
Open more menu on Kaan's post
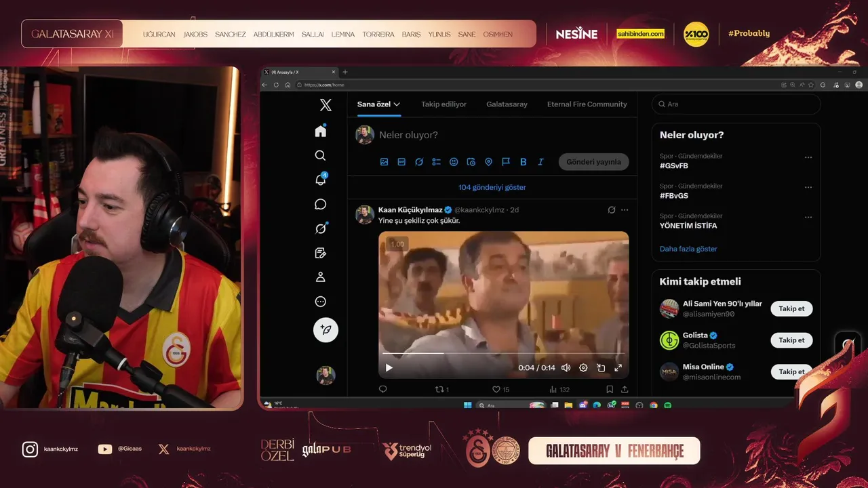(625, 210)
